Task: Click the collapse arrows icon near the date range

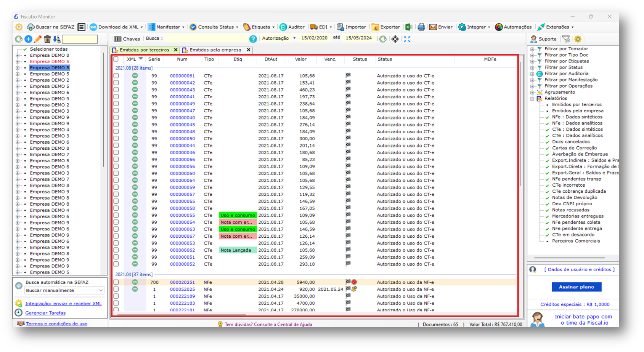Action: (395, 39)
